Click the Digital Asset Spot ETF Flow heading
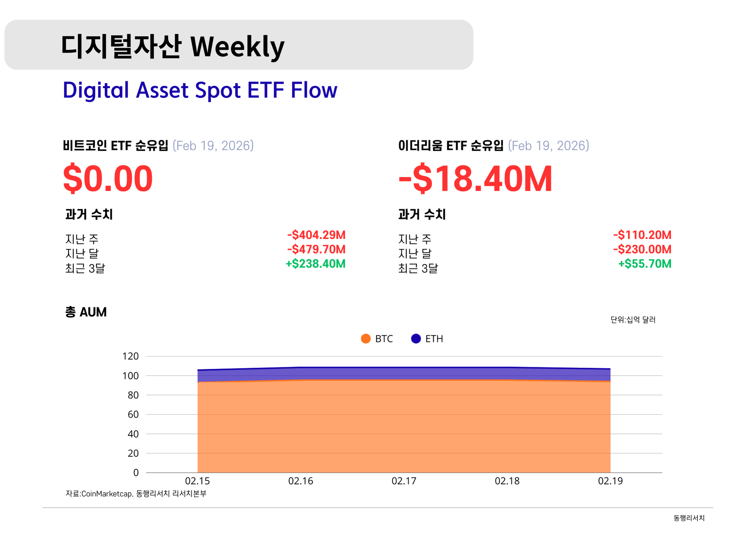The image size is (756, 544). (x=200, y=90)
